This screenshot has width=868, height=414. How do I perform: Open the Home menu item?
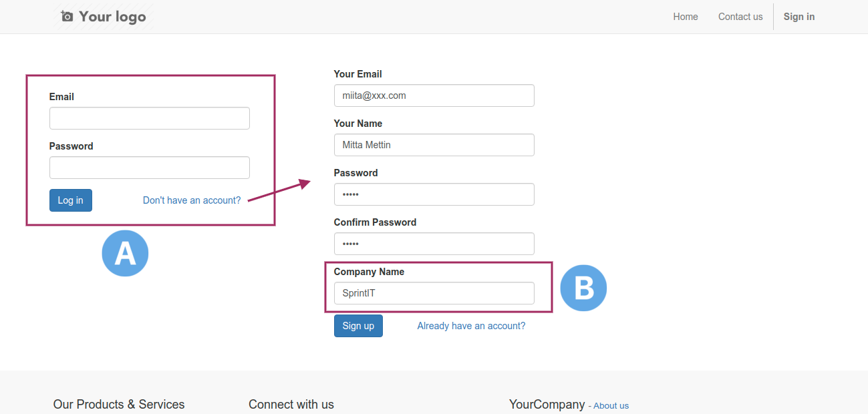(686, 17)
